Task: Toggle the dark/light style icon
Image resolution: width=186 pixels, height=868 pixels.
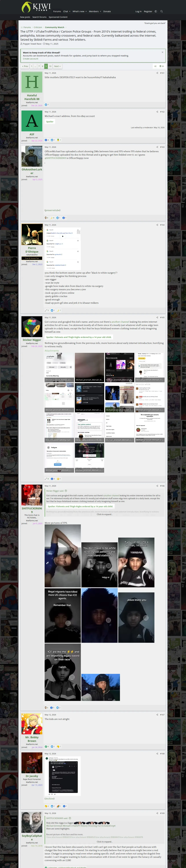Action: point(156,11)
